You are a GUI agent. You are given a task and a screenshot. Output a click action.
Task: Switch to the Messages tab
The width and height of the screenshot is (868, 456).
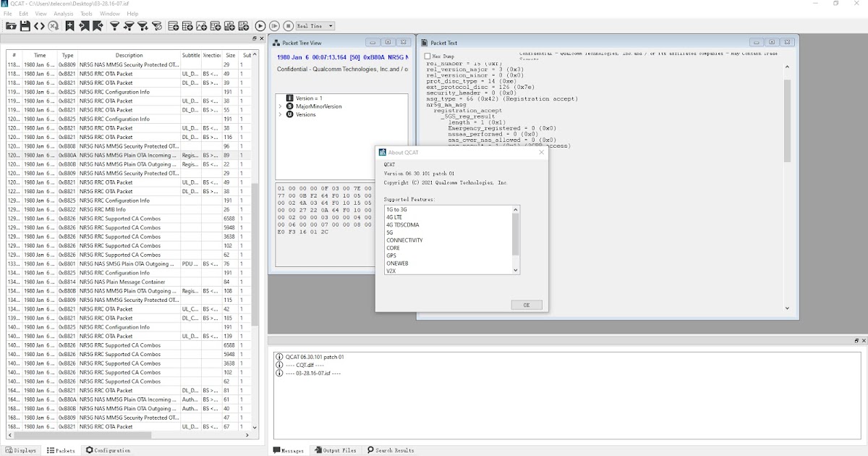click(x=289, y=450)
